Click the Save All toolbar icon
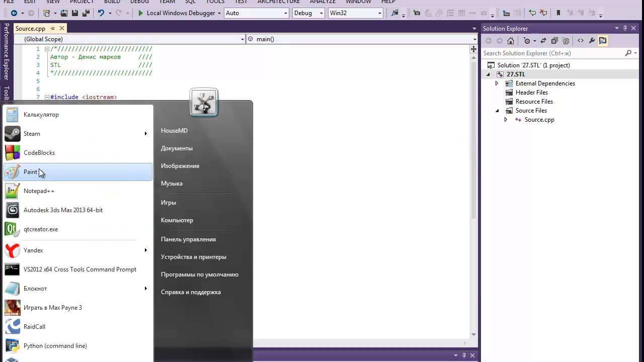 point(85,13)
